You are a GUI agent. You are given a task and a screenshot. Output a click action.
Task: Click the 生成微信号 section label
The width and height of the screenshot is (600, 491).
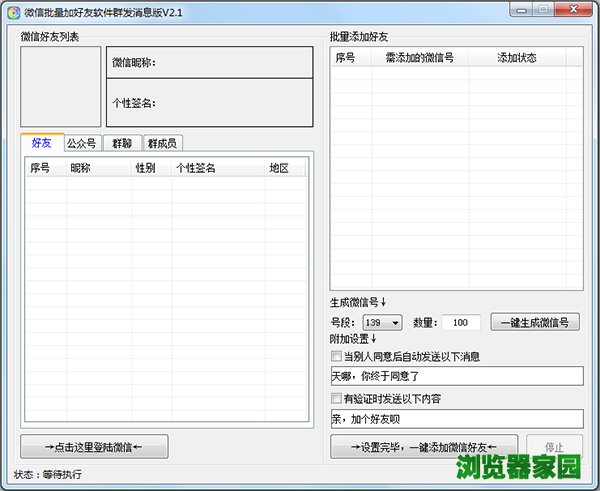[358, 303]
